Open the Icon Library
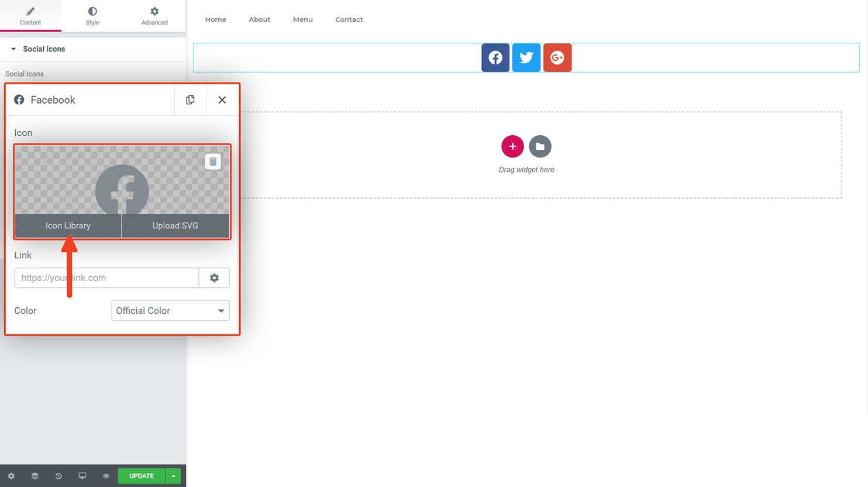The width and height of the screenshot is (868, 487). click(x=68, y=226)
